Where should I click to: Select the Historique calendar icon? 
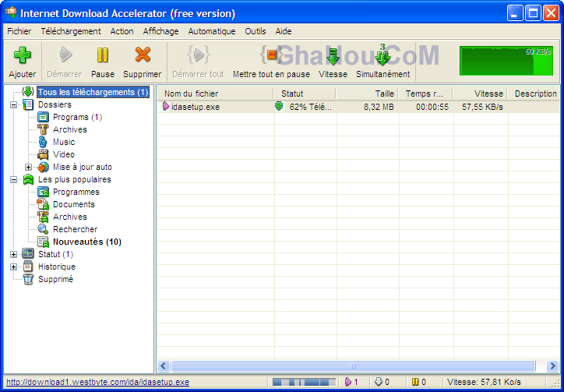[28, 267]
